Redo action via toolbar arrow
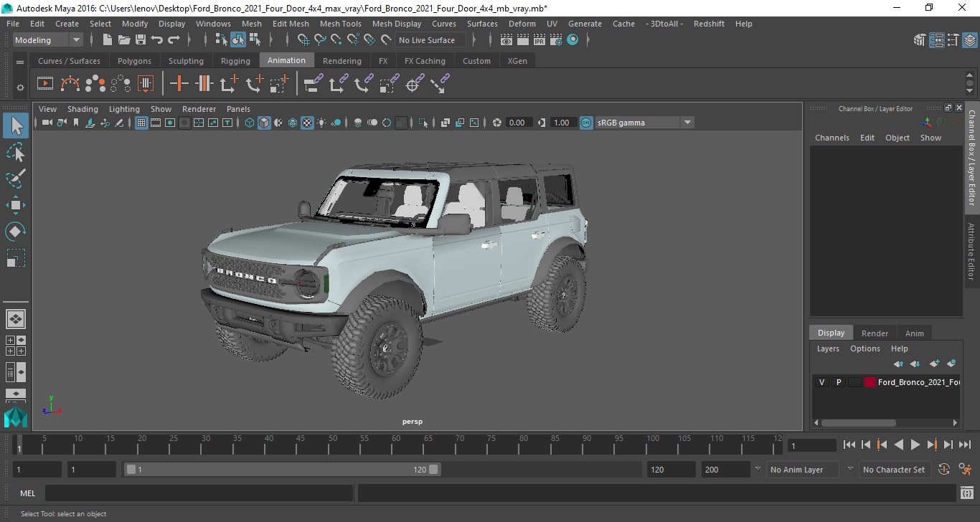The height and width of the screenshot is (522, 980). 174,40
